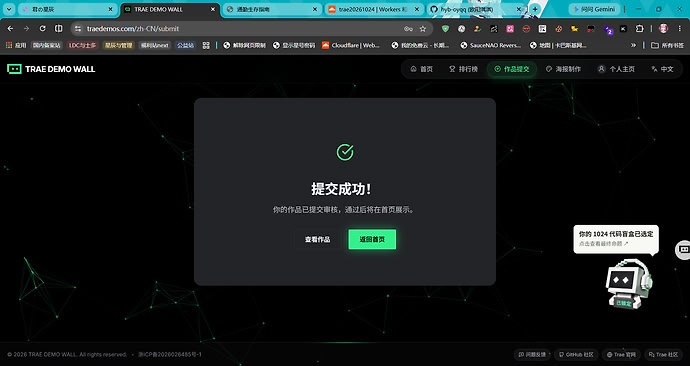Open the 首页 nav item
Screen dimensions: 690x366
tap(422, 69)
